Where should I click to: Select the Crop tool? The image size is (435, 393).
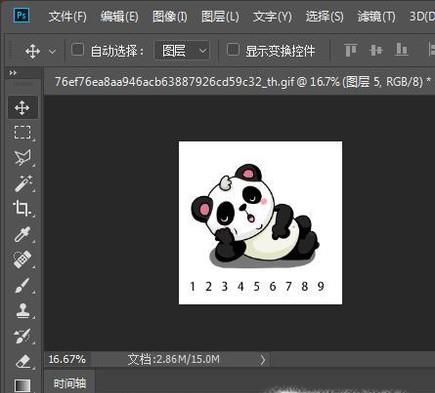click(x=22, y=208)
